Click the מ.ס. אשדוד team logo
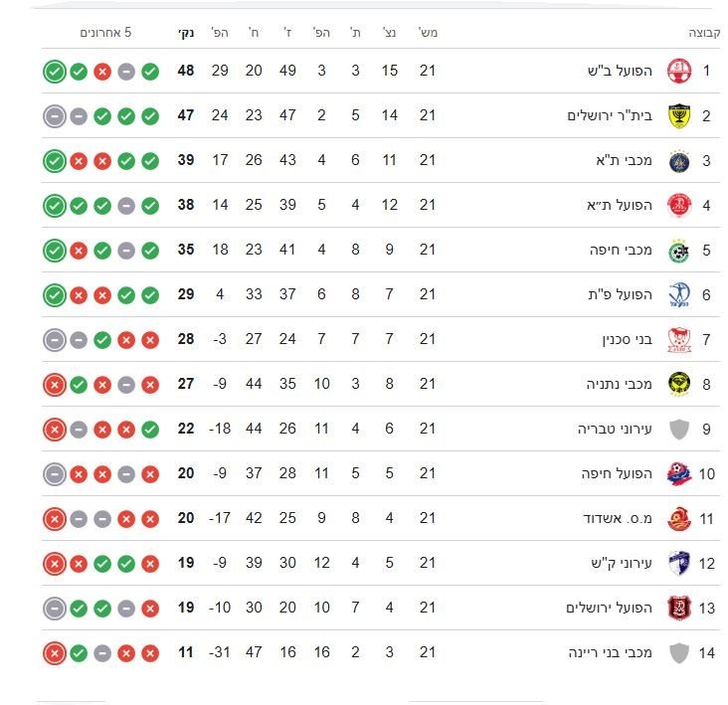728x705 pixels. (x=679, y=519)
